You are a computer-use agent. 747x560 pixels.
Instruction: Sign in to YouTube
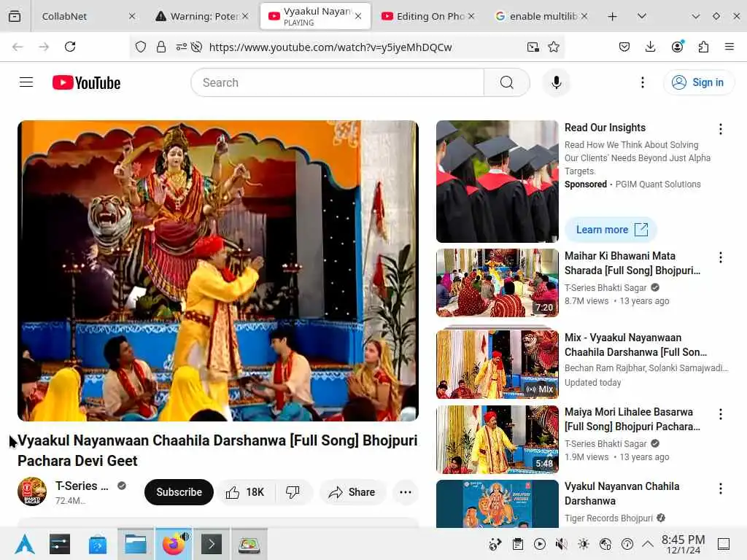tap(698, 82)
